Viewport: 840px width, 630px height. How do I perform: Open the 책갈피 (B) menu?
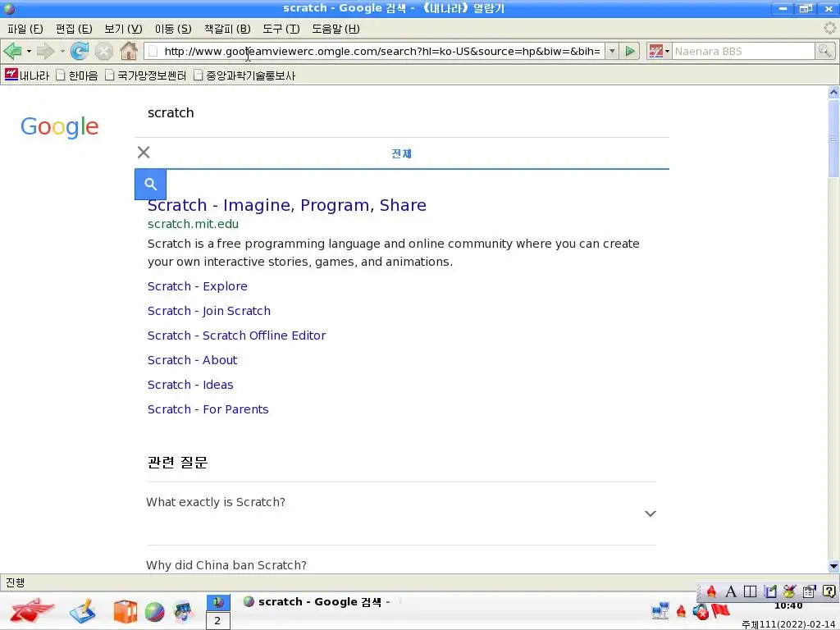[x=227, y=29]
